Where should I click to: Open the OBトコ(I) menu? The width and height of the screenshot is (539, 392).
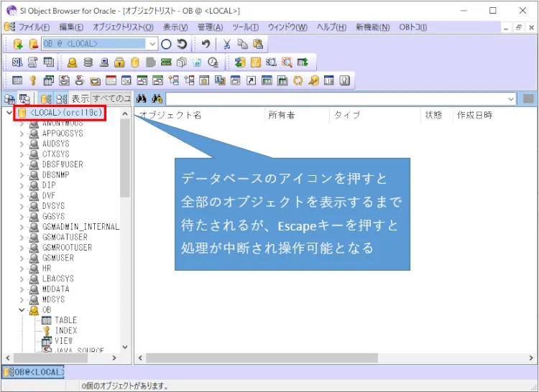(x=413, y=27)
